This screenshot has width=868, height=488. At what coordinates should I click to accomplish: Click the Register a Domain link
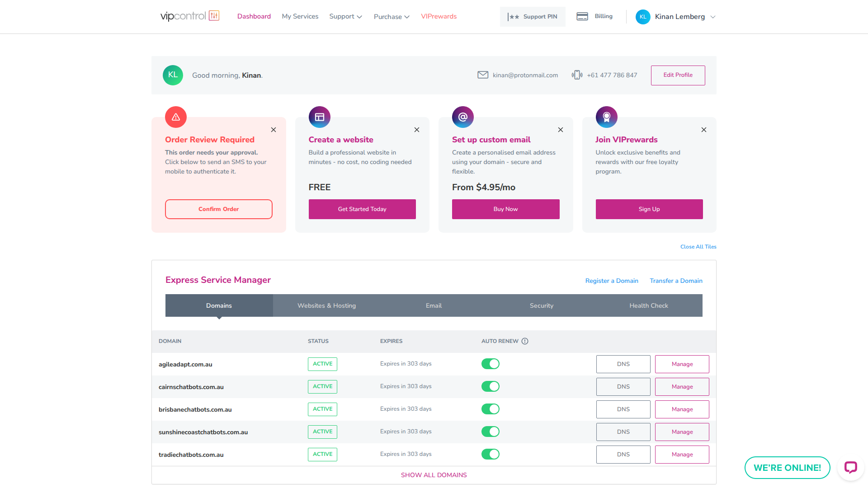coord(612,281)
